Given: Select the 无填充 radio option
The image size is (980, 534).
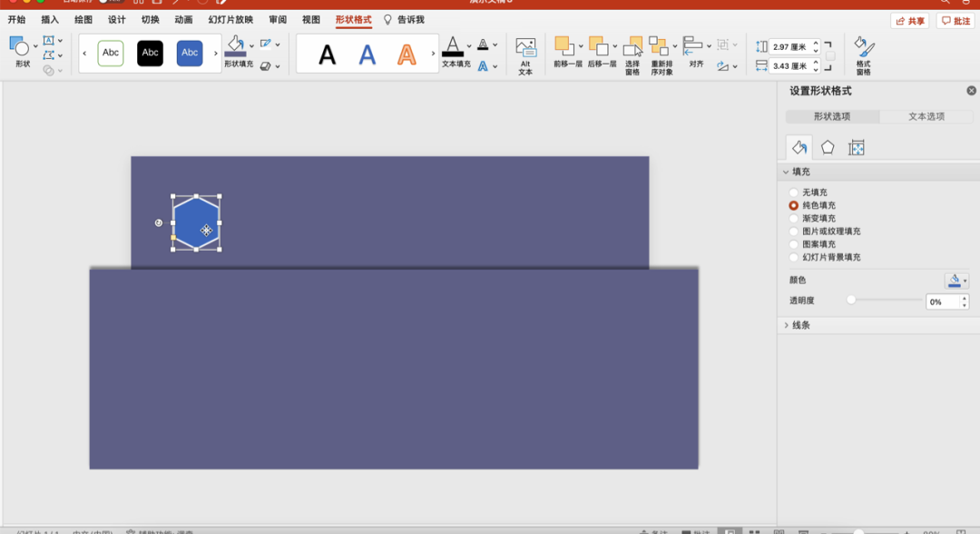Looking at the screenshot, I should tap(794, 192).
